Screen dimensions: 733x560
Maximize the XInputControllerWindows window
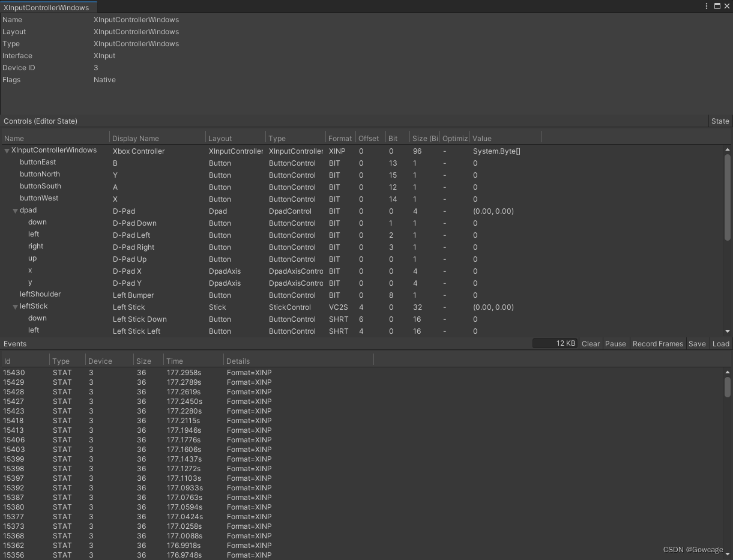point(717,6)
